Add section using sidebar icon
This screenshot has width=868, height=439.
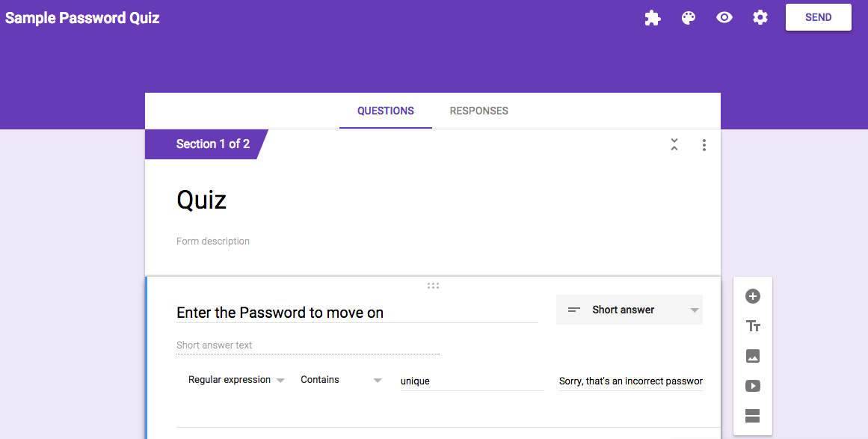(x=752, y=416)
